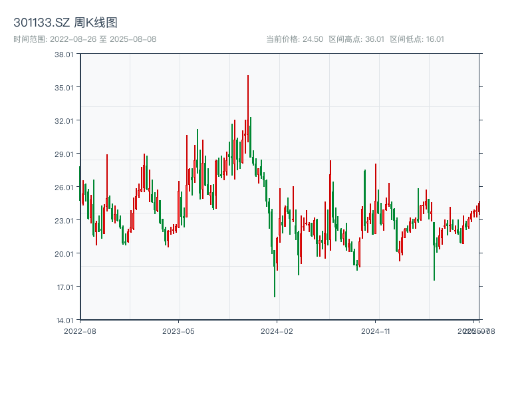Click the tallest red candle peaking at 36.01
Image resolution: width=532 pixels, height=399 pixels.
(248, 108)
